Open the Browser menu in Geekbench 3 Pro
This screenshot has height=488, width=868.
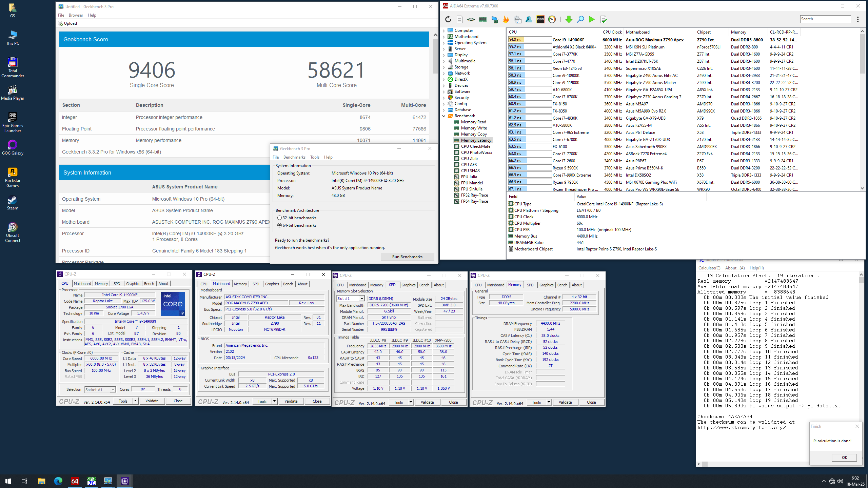(x=76, y=15)
